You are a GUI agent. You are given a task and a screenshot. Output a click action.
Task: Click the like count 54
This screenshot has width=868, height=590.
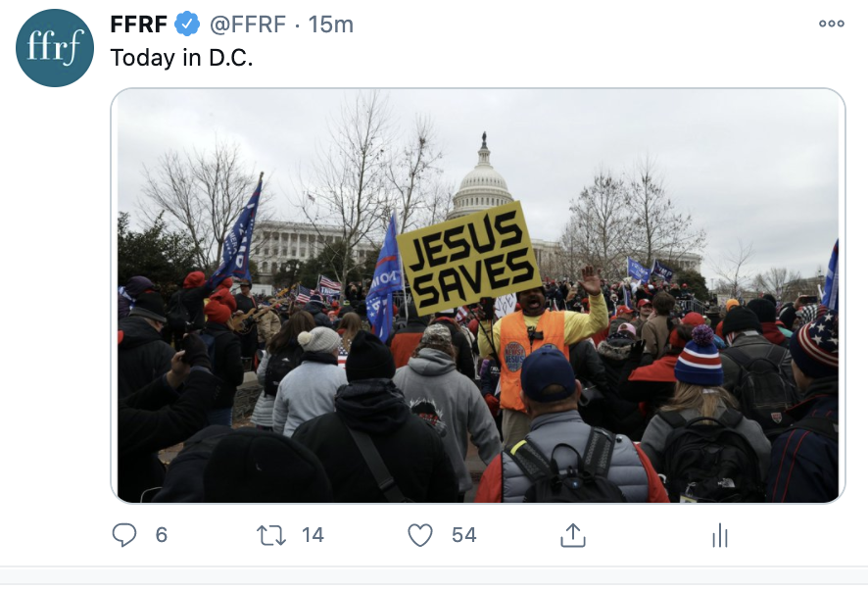click(x=464, y=534)
